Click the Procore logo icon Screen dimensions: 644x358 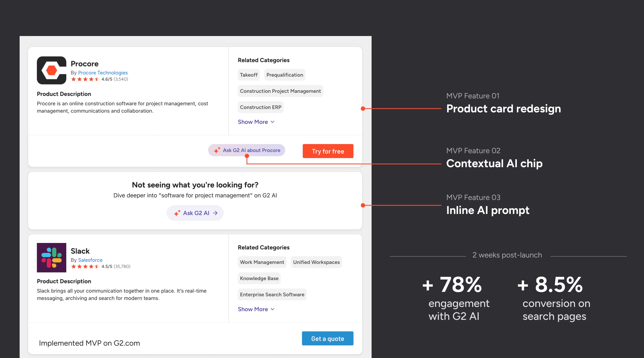click(x=52, y=70)
